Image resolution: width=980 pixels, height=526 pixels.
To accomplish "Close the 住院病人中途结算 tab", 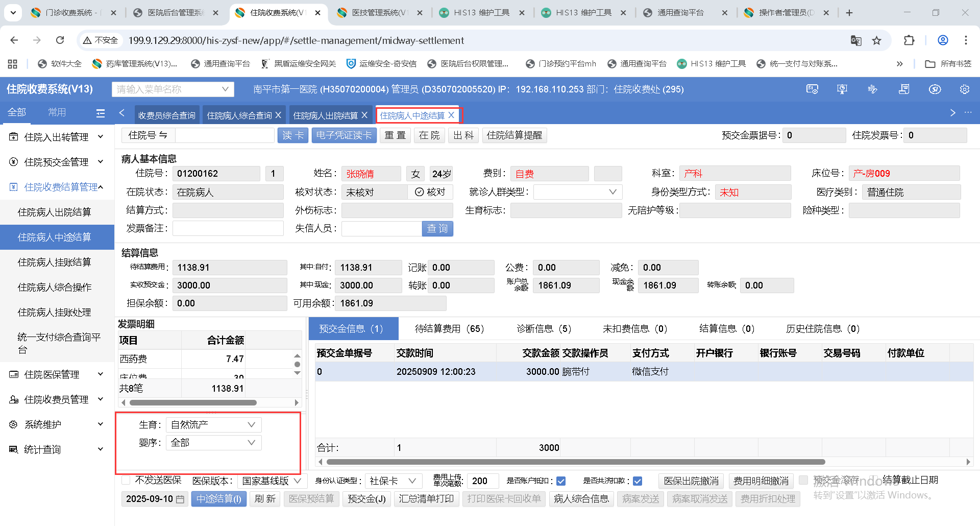I will click(451, 115).
